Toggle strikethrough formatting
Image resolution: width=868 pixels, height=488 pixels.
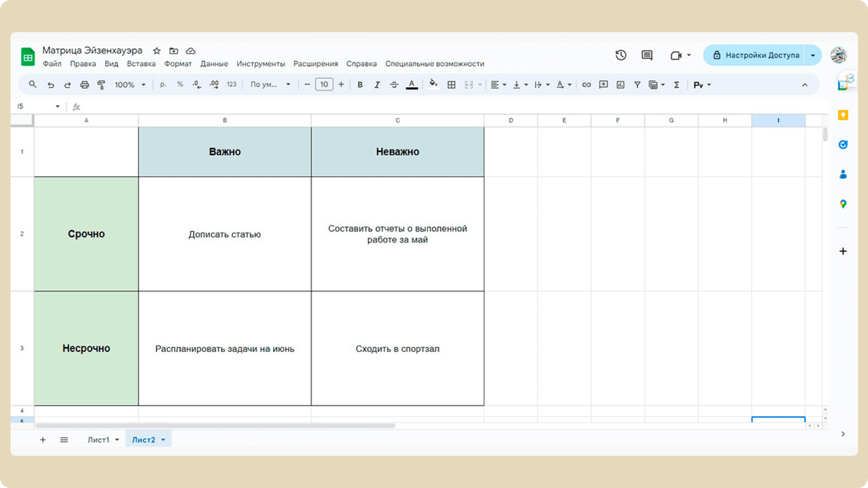(x=394, y=85)
